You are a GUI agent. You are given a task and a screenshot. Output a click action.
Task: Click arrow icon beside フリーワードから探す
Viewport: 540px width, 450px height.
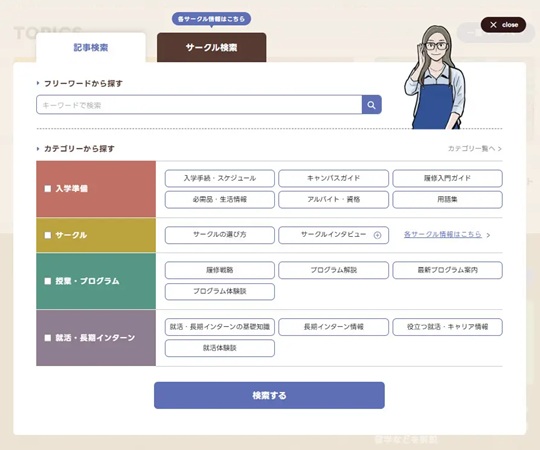click(38, 83)
